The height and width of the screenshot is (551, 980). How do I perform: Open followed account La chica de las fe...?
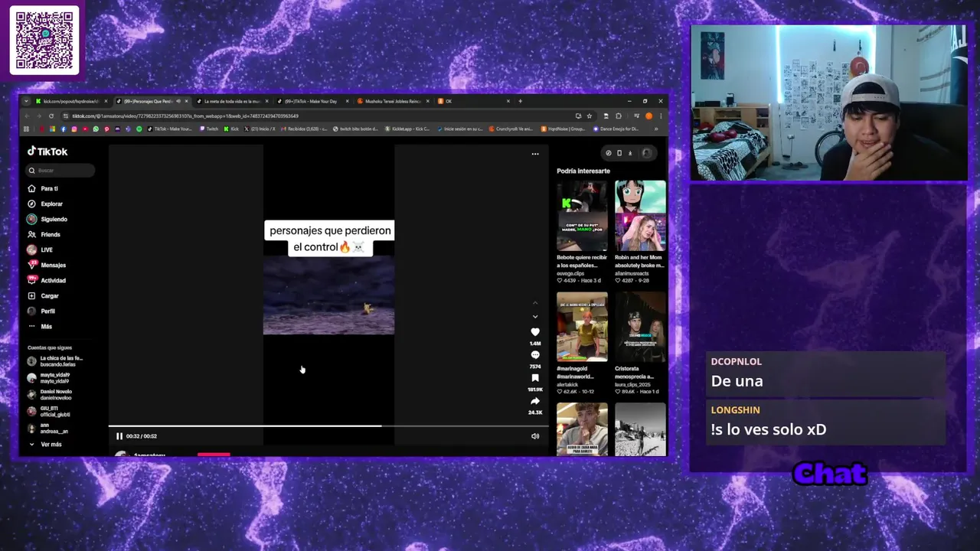[x=55, y=361]
